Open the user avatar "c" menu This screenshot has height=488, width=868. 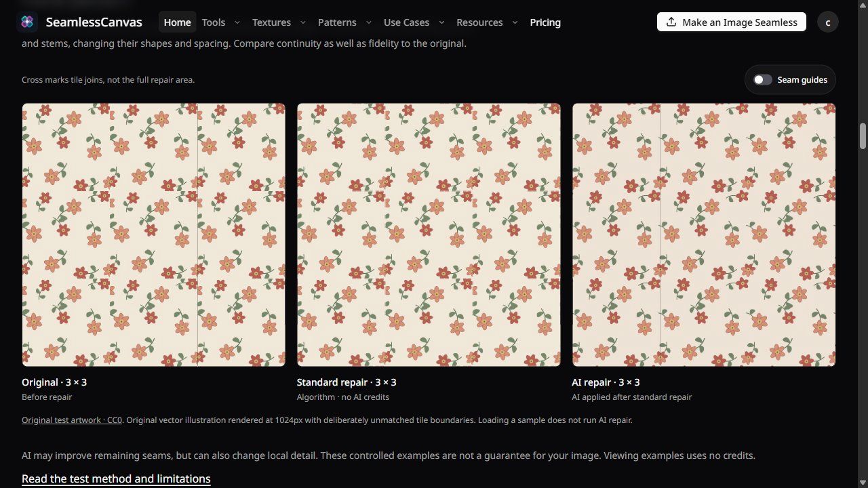point(828,22)
